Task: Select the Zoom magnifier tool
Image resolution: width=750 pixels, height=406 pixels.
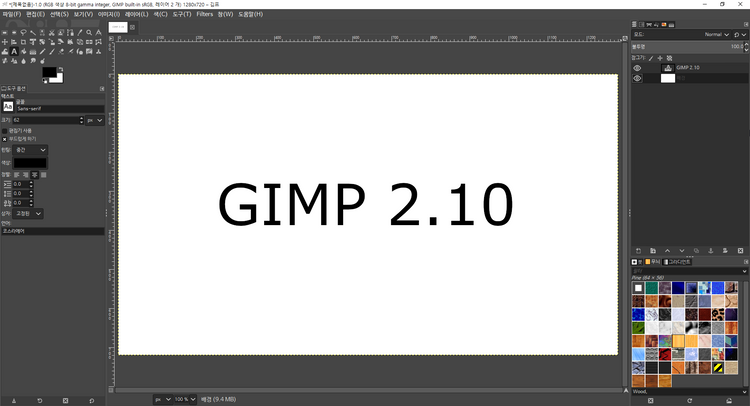Action: point(89,33)
